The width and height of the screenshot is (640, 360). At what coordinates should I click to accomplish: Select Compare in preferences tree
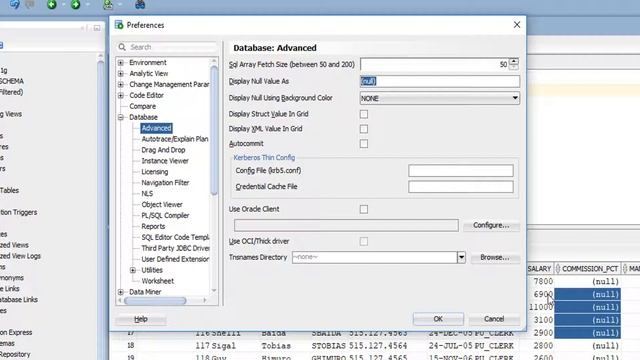pos(142,107)
